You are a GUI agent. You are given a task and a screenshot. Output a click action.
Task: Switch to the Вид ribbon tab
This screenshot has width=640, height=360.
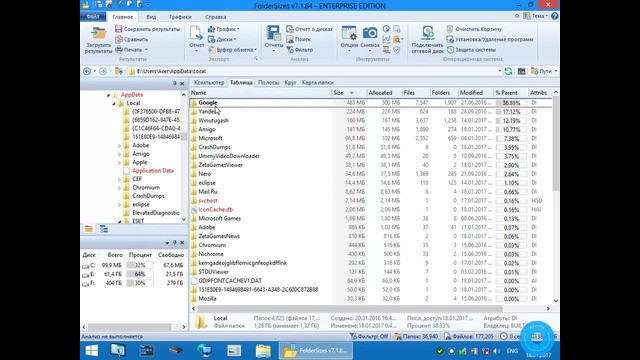point(151,17)
